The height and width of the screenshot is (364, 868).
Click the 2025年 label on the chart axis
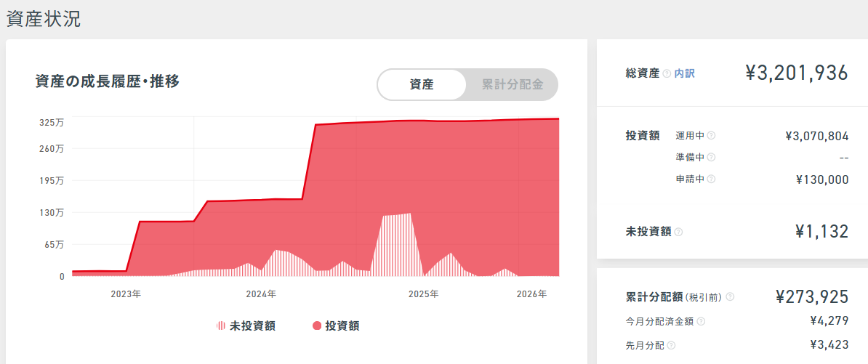[x=423, y=294]
